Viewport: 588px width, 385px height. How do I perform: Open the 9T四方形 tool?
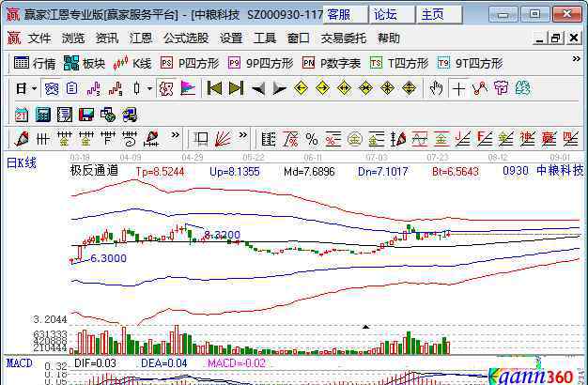click(x=470, y=63)
